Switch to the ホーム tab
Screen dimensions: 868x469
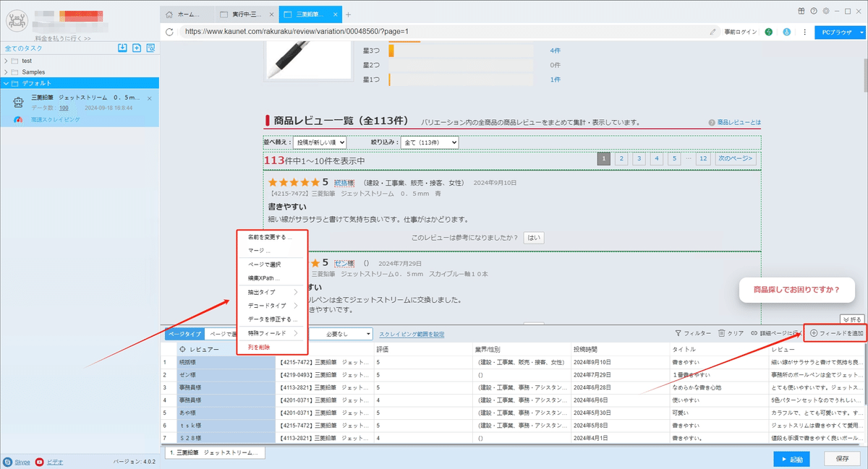click(x=187, y=14)
